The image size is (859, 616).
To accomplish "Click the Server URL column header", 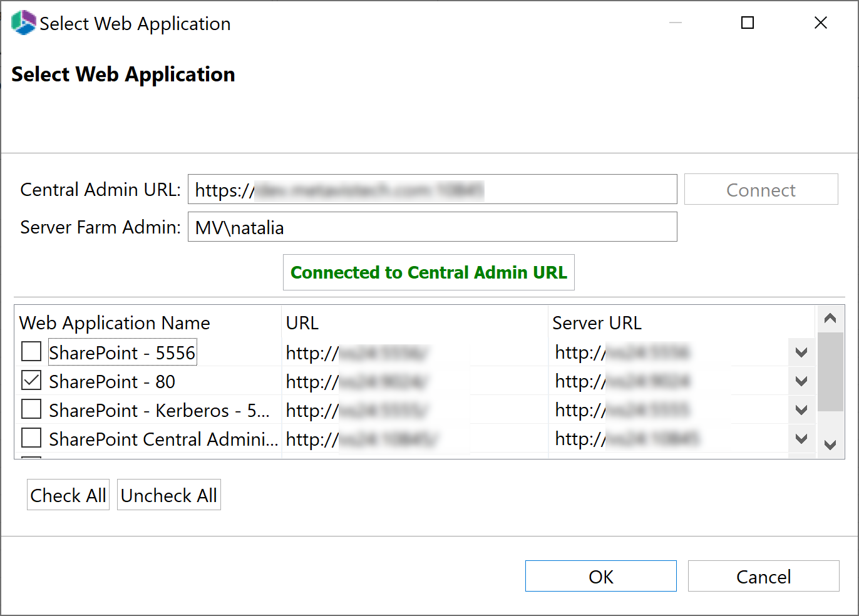I will pyautogui.click(x=597, y=323).
